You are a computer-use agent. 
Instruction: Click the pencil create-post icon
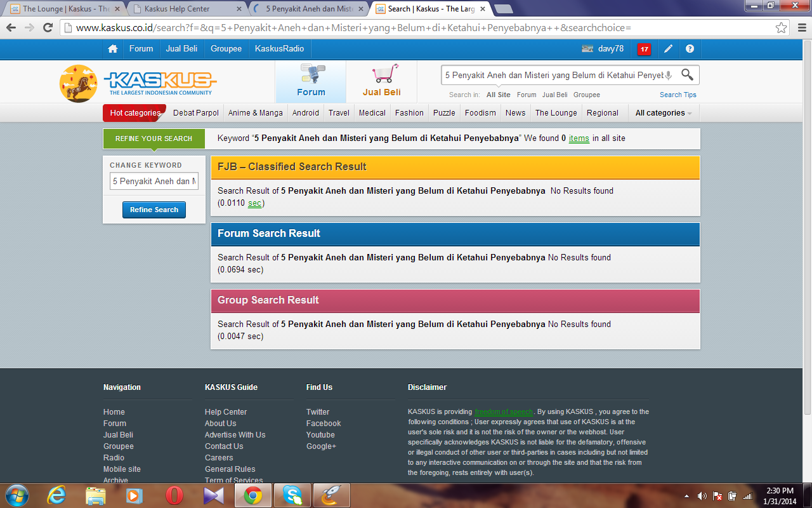668,49
